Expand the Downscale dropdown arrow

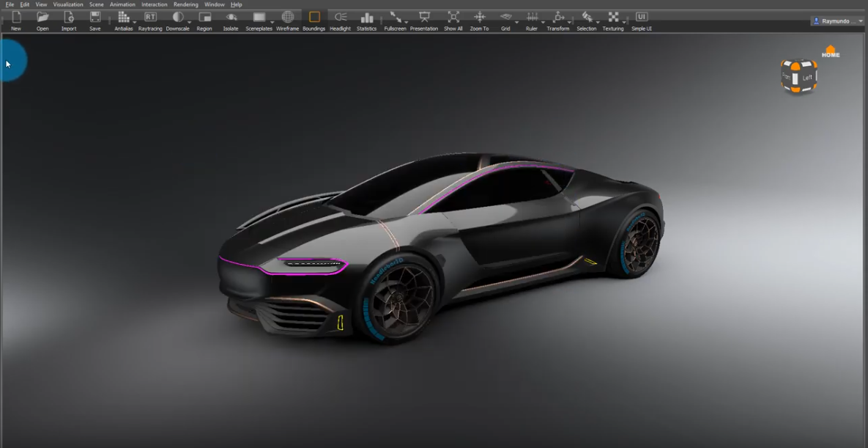189,23
